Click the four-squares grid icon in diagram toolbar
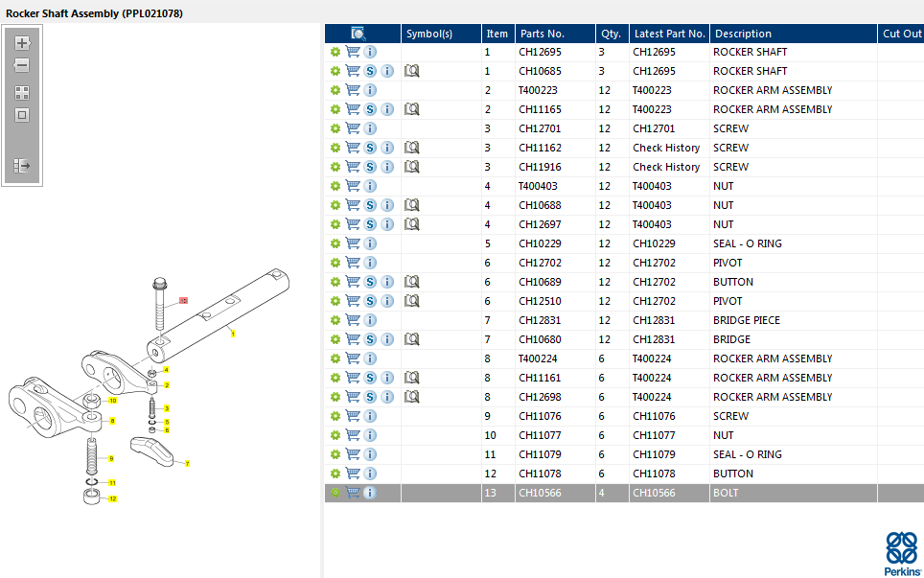Screen dimensions: 924x578 [x=22, y=93]
